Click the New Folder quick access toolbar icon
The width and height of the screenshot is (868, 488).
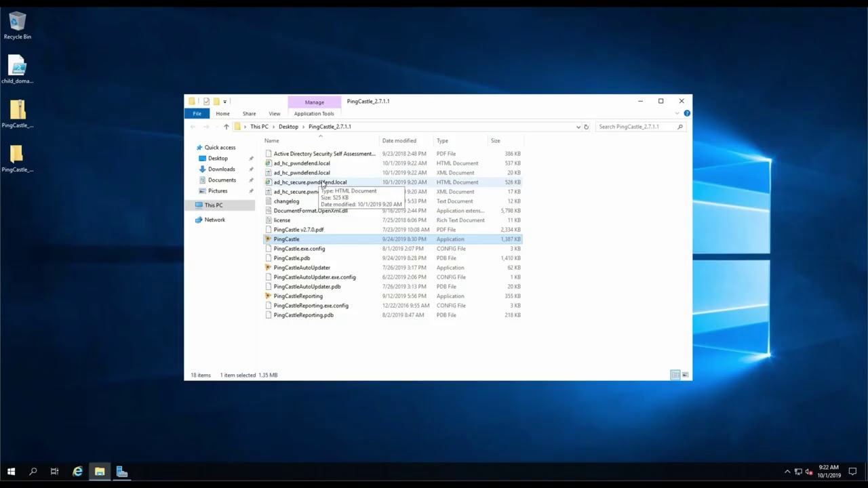pyautogui.click(x=216, y=102)
